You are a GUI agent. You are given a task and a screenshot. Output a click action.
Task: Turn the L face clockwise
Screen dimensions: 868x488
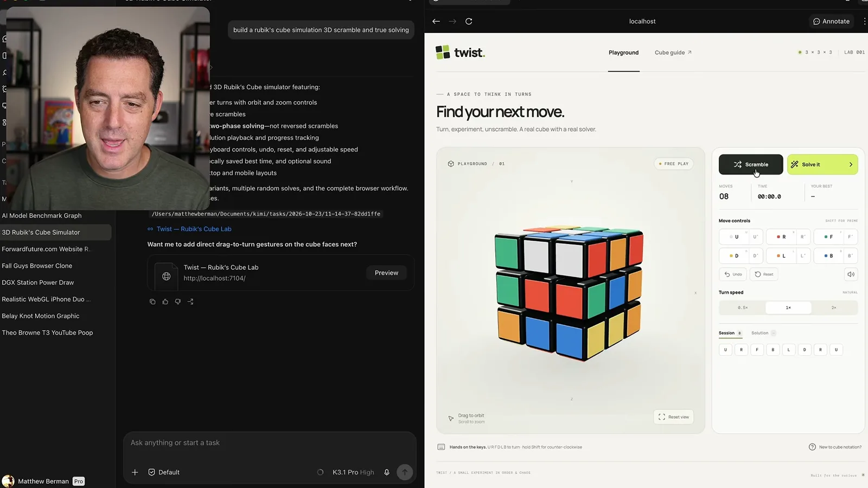(x=781, y=256)
